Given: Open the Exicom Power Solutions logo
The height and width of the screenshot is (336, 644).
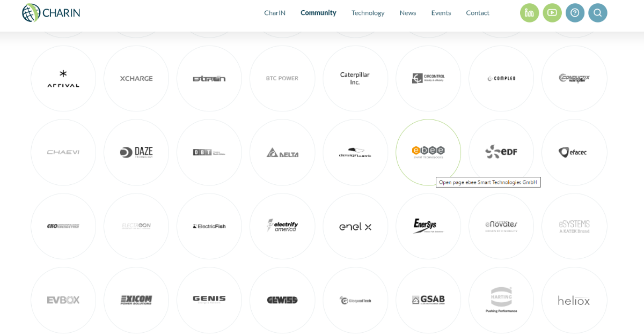Looking at the screenshot, I should click(136, 300).
